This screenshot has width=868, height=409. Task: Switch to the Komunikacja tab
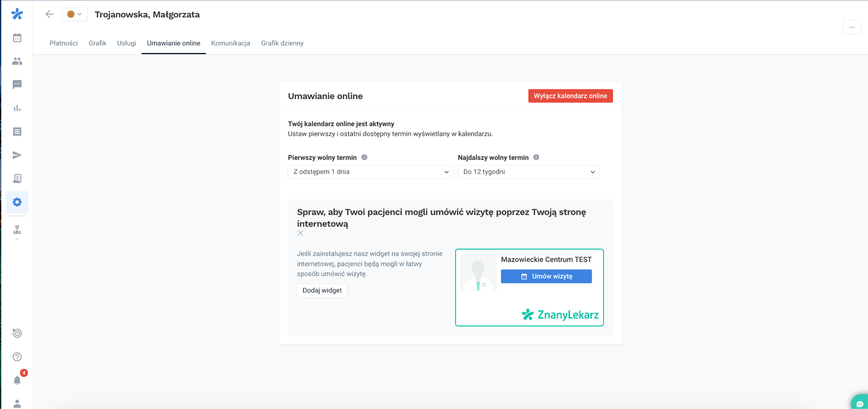click(x=231, y=43)
